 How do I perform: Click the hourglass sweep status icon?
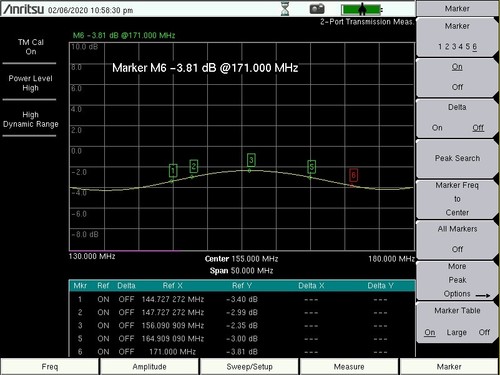click(x=285, y=9)
